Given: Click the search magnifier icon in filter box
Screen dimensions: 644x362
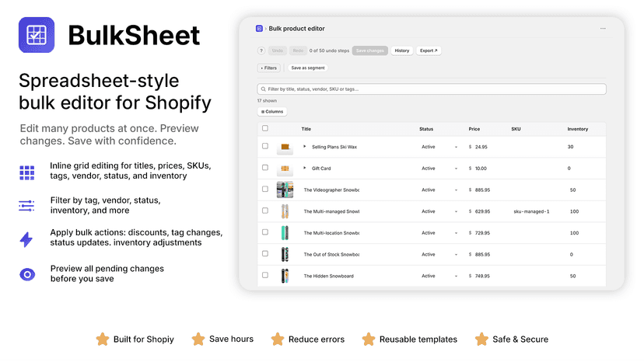Looking at the screenshot, I should pos(263,89).
